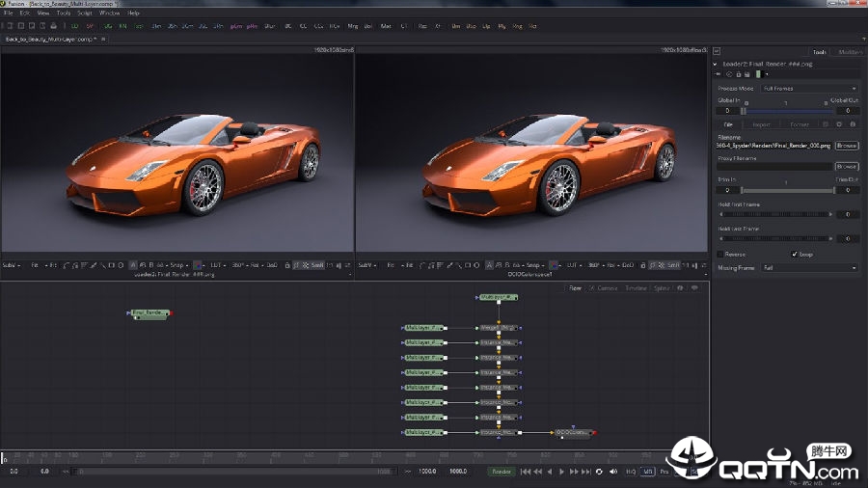Add a Polygon mask (Ply) tool
This screenshot has width=868, height=488.
click(x=502, y=26)
